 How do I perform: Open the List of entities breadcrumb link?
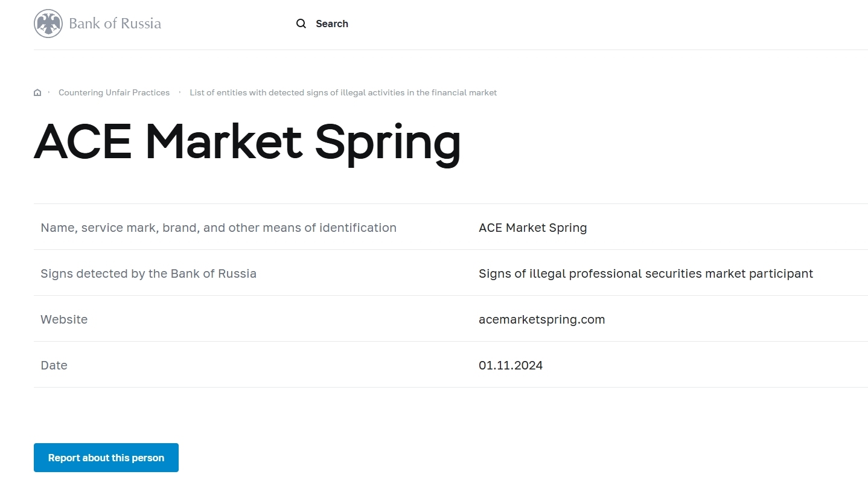click(x=343, y=93)
